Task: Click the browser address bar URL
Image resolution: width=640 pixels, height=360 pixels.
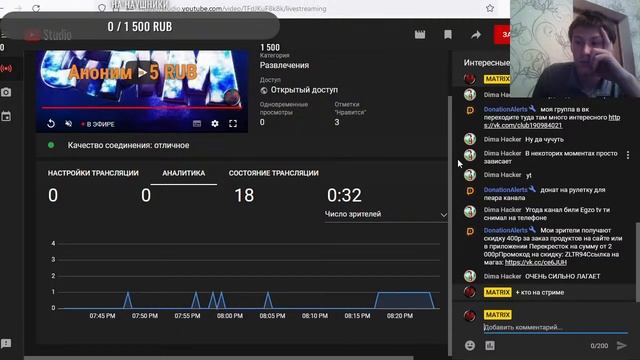Action: pos(253,9)
